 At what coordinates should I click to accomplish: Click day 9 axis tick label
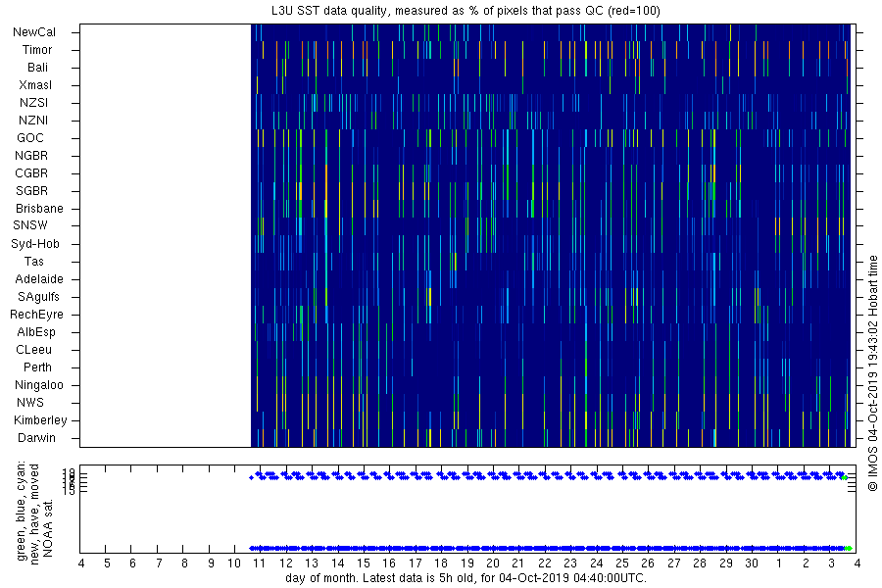coord(211,563)
